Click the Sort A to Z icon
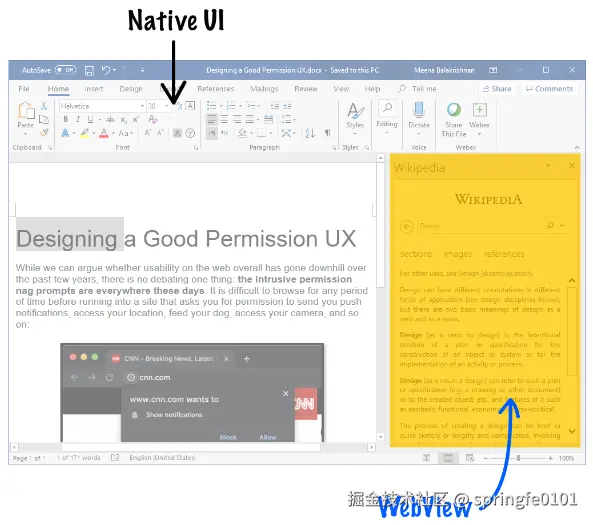593x525 pixels. tap(310, 133)
